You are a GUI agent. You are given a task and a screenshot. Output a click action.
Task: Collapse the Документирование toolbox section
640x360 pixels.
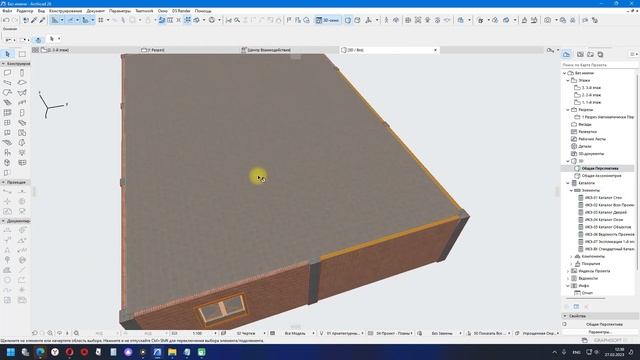coord(3,221)
